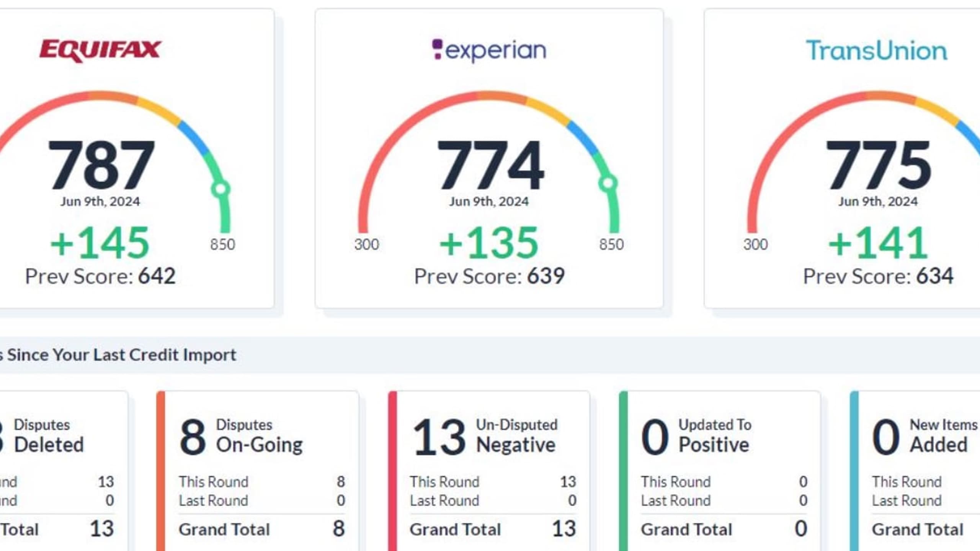Click the TransUnion +141 score change
980x551 pixels.
click(878, 243)
